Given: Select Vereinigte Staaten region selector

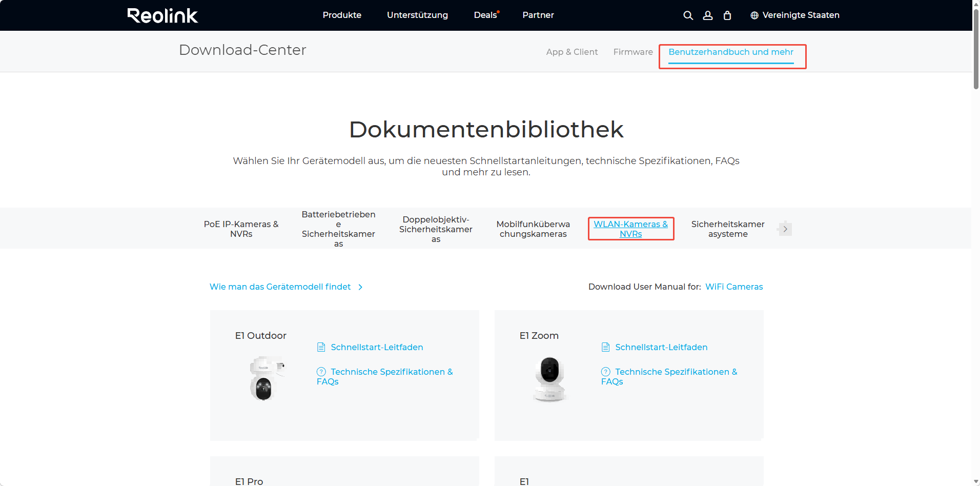Looking at the screenshot, I should (795, 15).
